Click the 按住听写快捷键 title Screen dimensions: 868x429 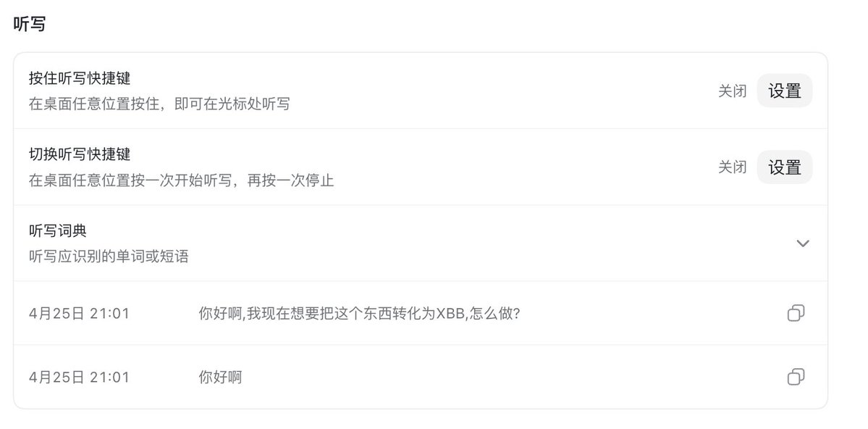[x=80, y=78]
